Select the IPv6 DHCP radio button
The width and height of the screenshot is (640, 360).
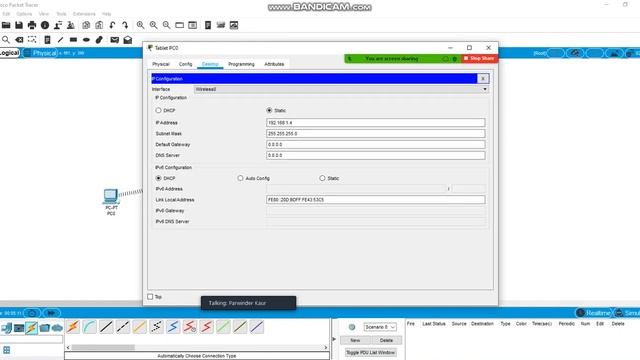pyautogui.click(x=158, y=178)
